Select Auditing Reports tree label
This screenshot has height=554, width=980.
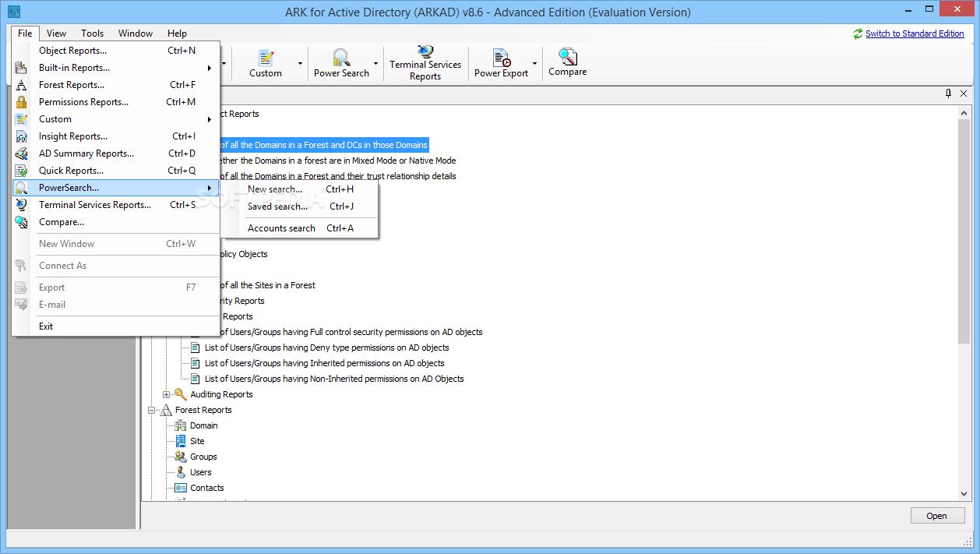tap(221, 394)
